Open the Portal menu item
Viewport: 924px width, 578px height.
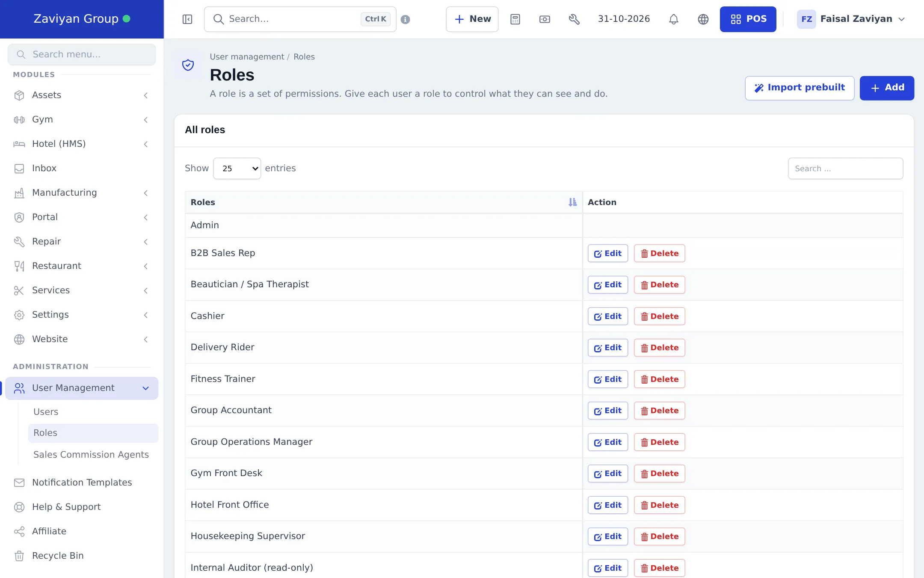point(82,217)
